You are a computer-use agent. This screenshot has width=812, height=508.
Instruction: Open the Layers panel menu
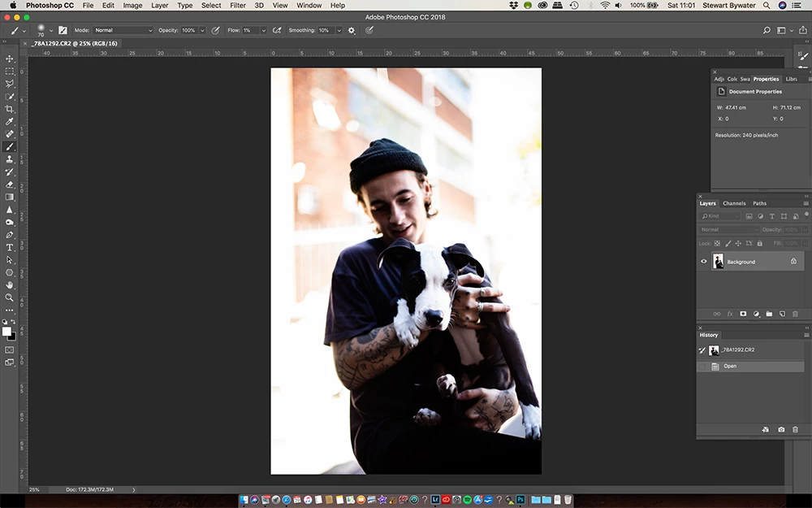pos(806,203)
